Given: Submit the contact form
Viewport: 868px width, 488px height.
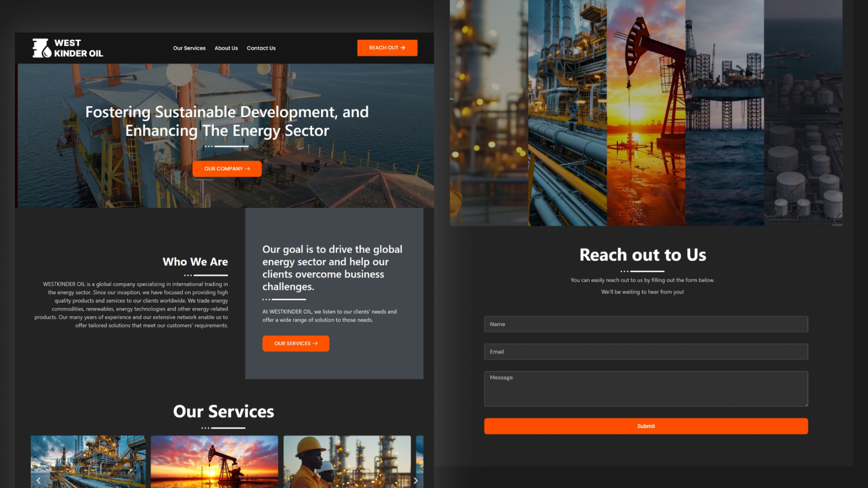Looking at the screenshot, I should click(646, 426).
